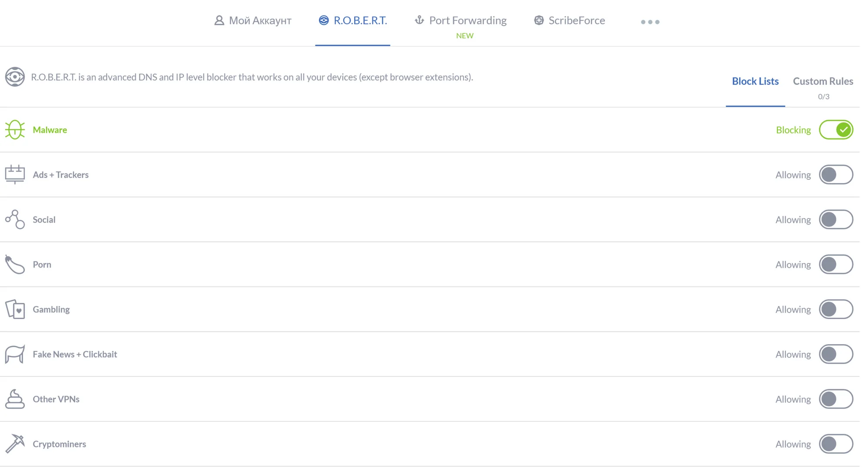Click the 0/3 custom rules counter

pyautogui.click(x=823, y=96)
